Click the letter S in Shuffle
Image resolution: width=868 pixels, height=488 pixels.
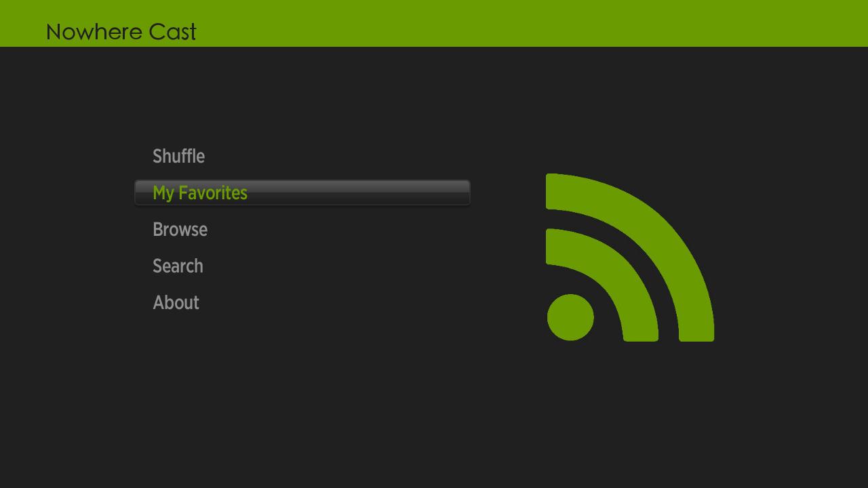(157, 157)
